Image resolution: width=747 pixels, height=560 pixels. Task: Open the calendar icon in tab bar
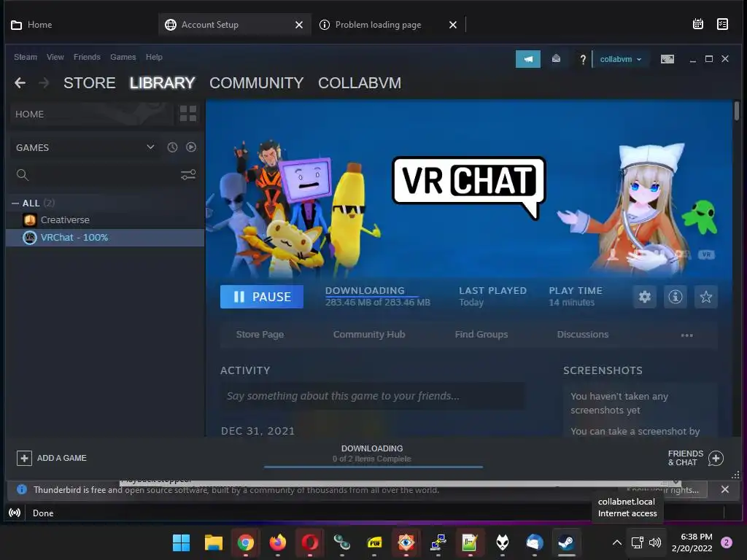698,24
